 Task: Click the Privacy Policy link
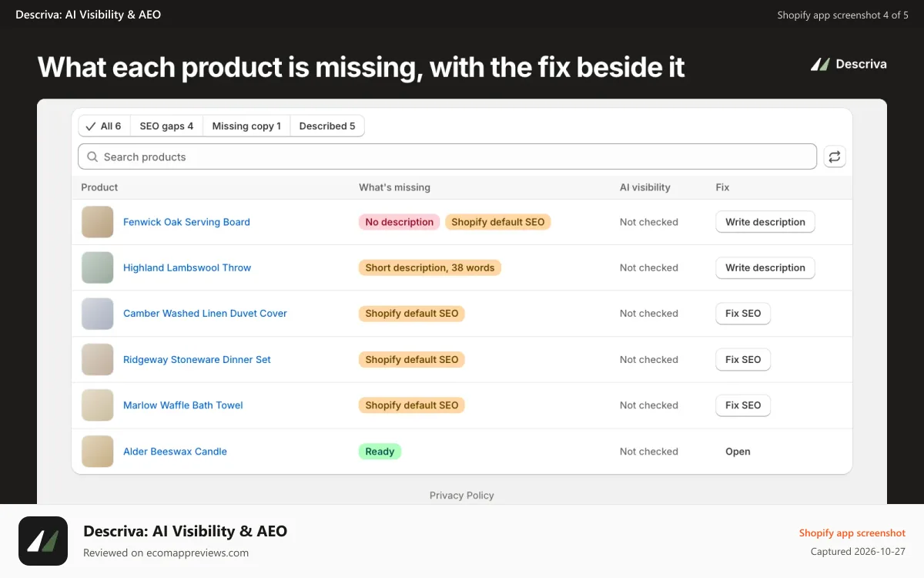[462, 496]
